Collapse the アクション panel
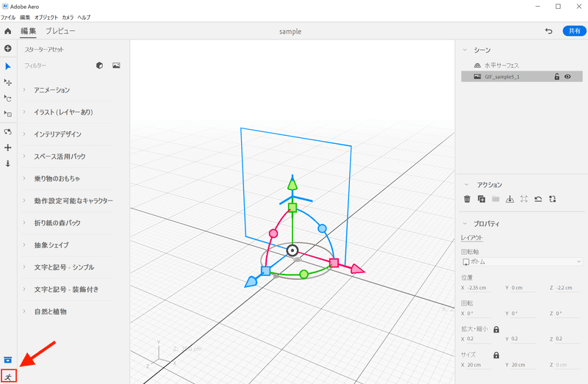Image resolution: width=588 pixels, height=384 pixels. point(467,184)
